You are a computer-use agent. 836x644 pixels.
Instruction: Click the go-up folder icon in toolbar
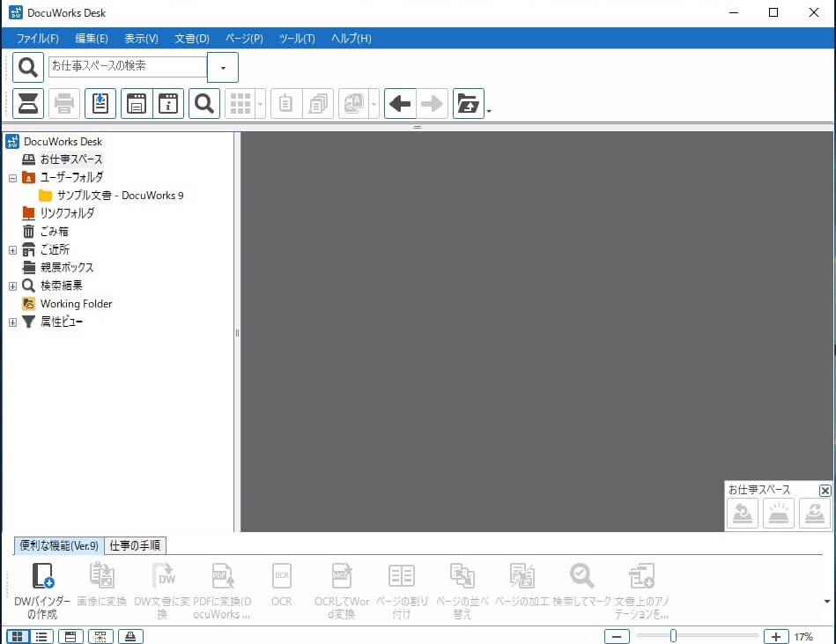[x=468, y=104]
